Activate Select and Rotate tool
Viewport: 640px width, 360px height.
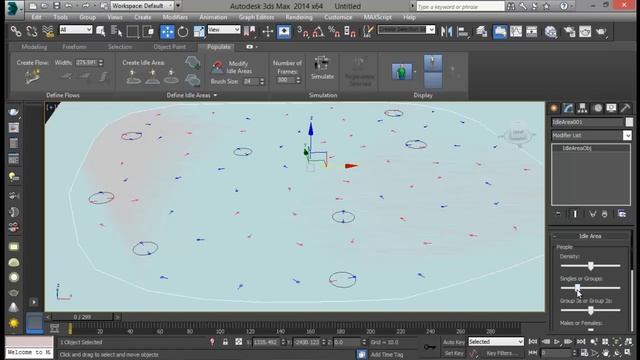tap(183, 31)
